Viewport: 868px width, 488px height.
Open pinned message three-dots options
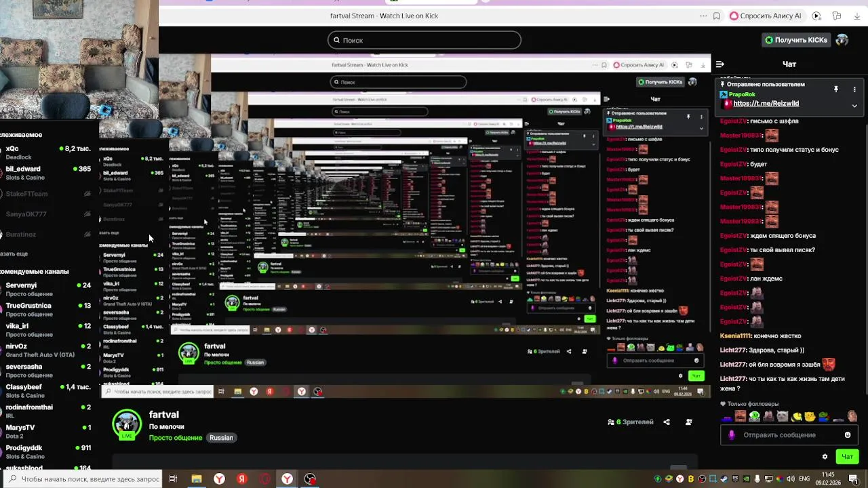tap(854, 89)
